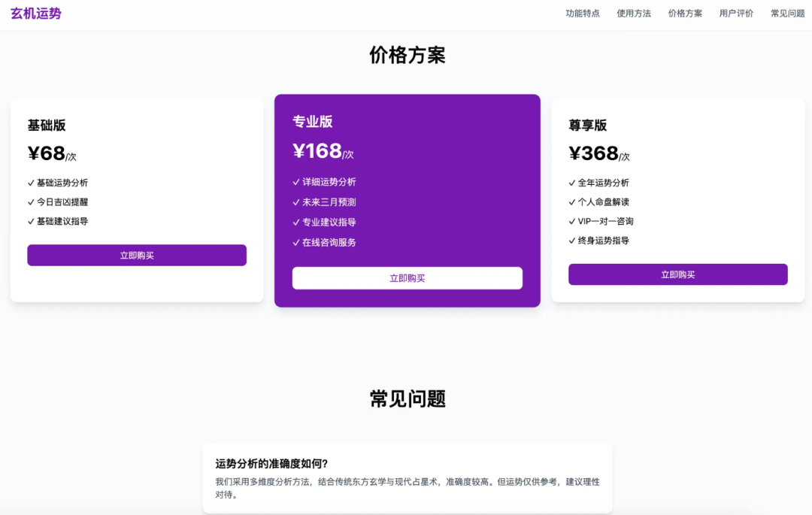Viewport: 812px width, 515px height.
Task: Purchase the 尊享版 plan with 立即购买
Action: 678,274
